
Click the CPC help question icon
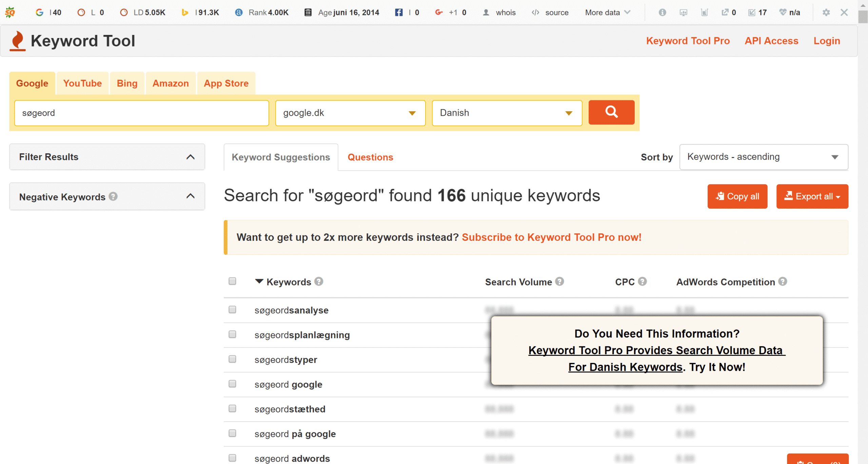pos(642,282)
